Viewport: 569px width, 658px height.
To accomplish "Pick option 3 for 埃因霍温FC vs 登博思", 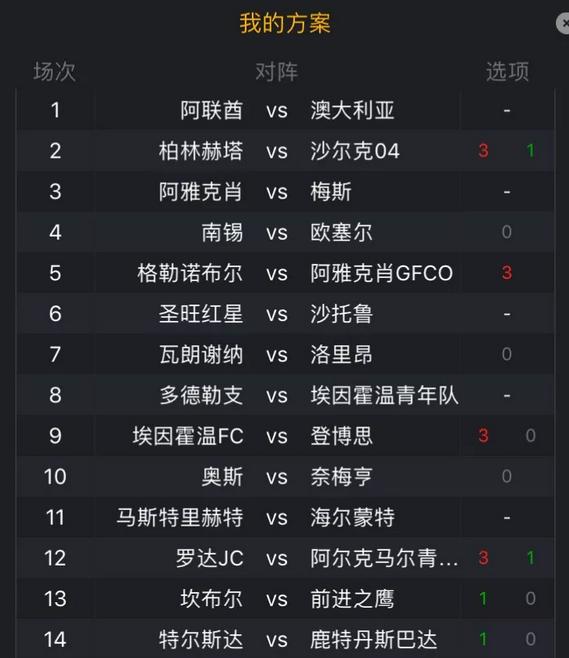I will click(x=483, y=436).
